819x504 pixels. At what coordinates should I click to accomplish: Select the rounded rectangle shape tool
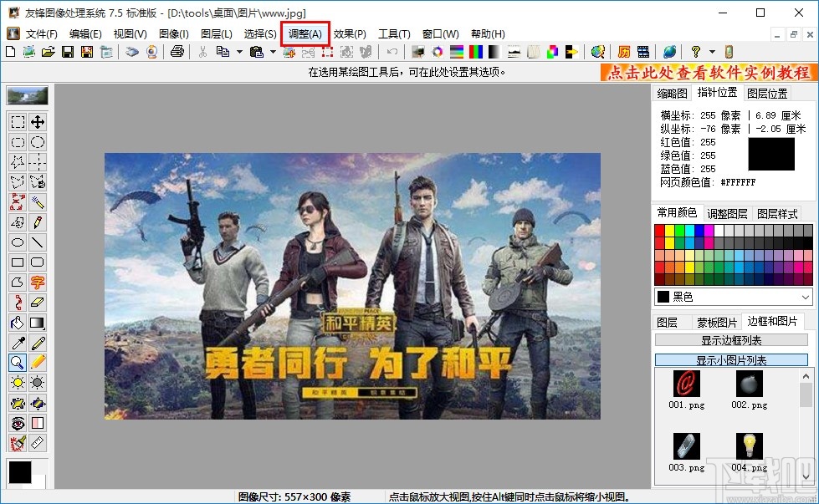[38, 262]
